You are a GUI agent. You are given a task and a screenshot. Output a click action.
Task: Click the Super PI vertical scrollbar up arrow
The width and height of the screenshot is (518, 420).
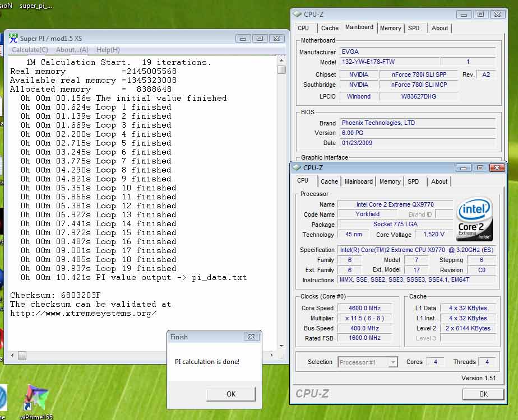281,60
